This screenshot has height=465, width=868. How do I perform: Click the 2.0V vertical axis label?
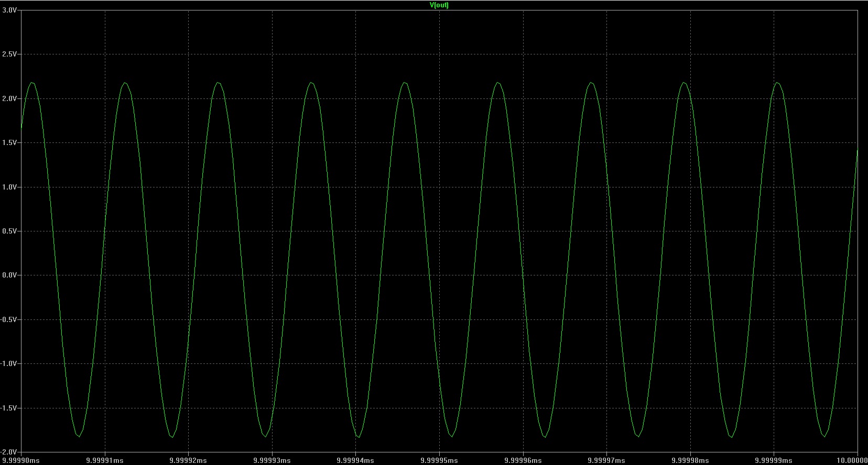(9, 98)
